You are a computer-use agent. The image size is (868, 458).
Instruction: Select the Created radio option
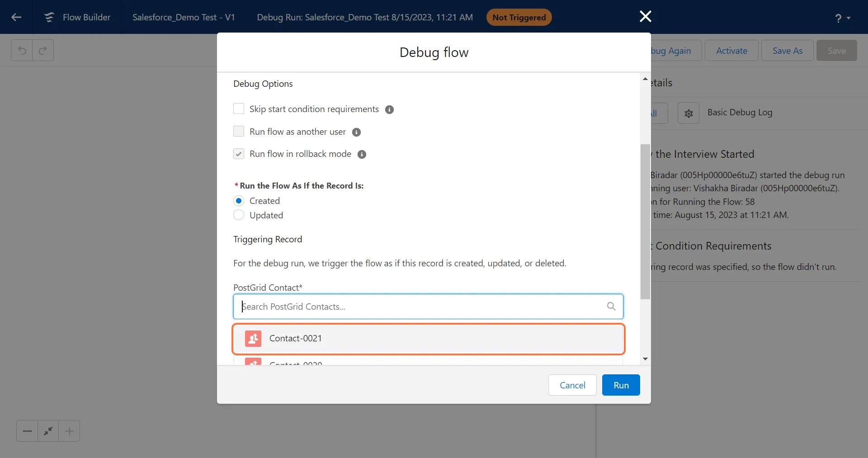tap(239, 201)
